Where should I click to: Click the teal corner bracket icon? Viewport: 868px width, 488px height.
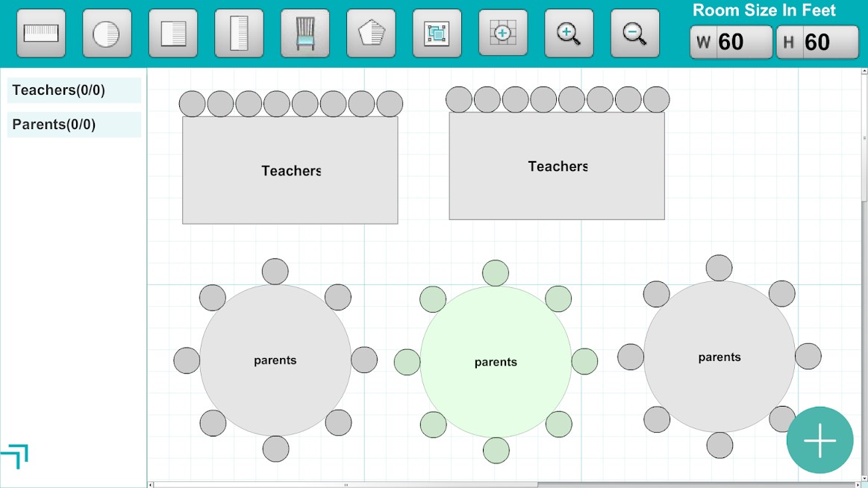click(x=15, y=455)
